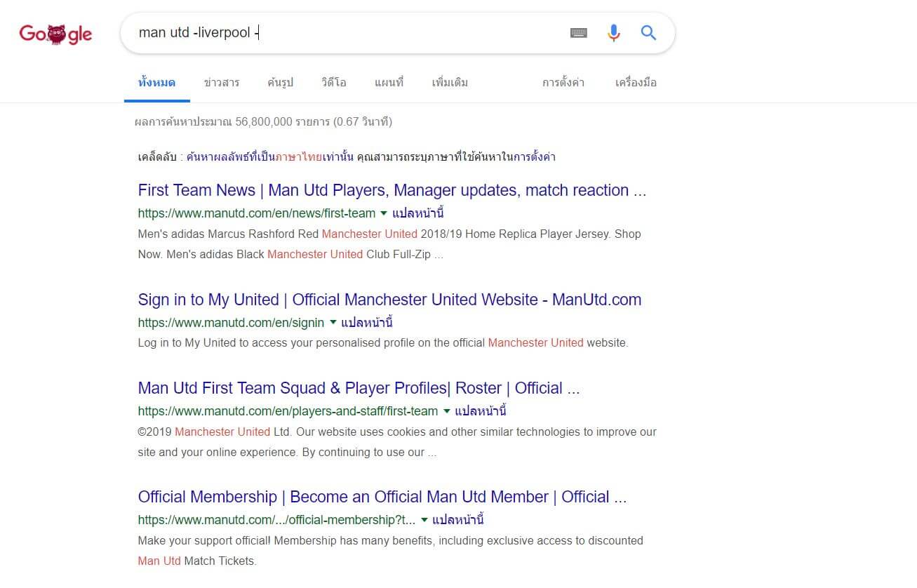Viewport: 917px width, 588px height.
Task: Expand dropdown arrow beside players-and-staff URL
Action: (x=446, y=411)
